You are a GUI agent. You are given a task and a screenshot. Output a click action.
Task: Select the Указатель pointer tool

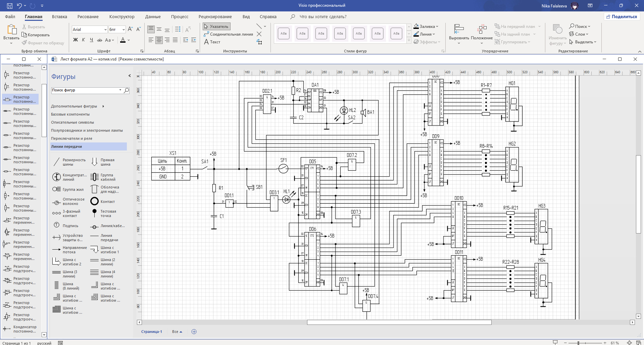coord(216,27)
